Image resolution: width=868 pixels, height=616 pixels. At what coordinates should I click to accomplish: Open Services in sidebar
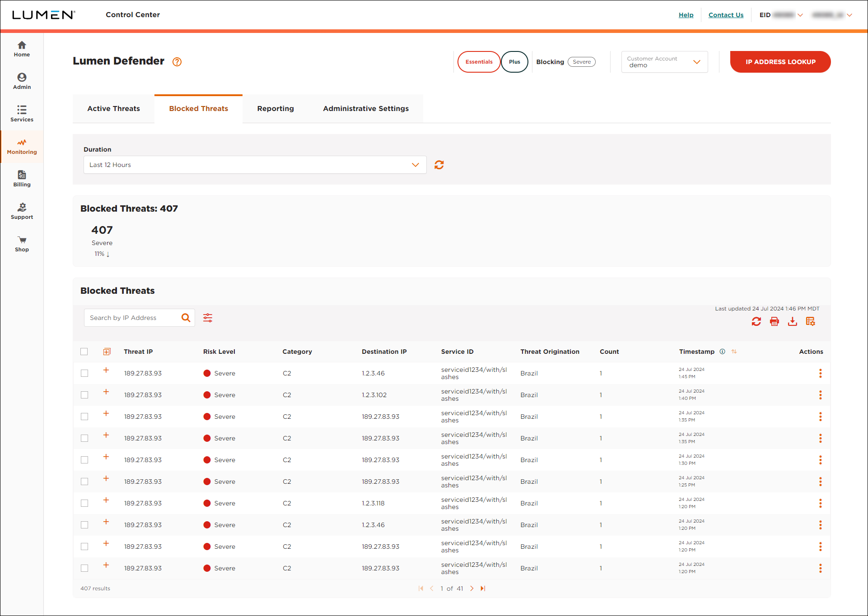(x=22, y=114)
